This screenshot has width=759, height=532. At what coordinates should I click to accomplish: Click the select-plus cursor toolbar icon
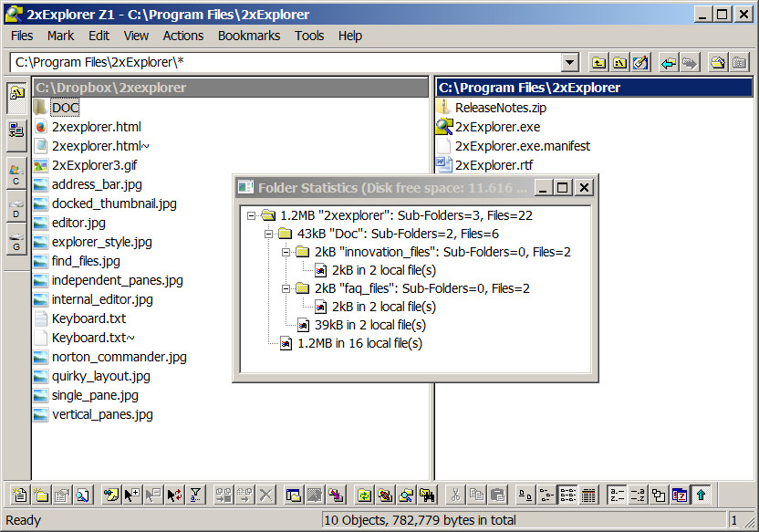point(131,495)
